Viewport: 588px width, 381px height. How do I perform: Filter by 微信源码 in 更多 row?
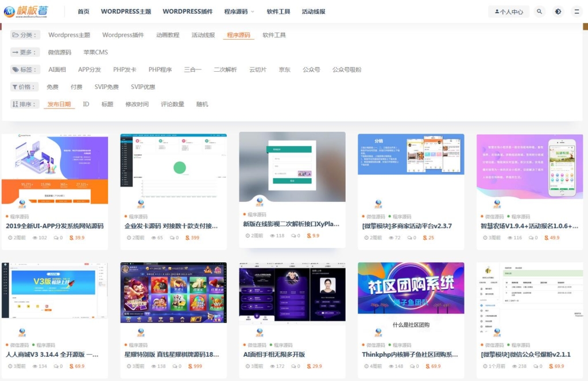(60, 52)
